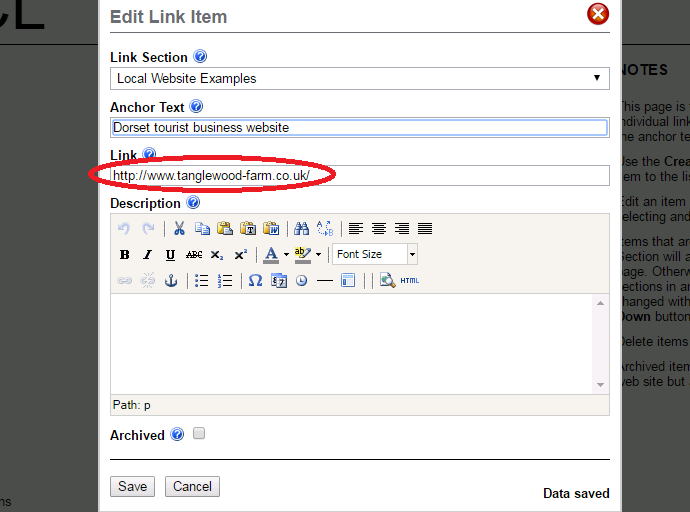Click the Save button
The width and height of the screenshot is (690, 512).
click(x=132, y=486)
